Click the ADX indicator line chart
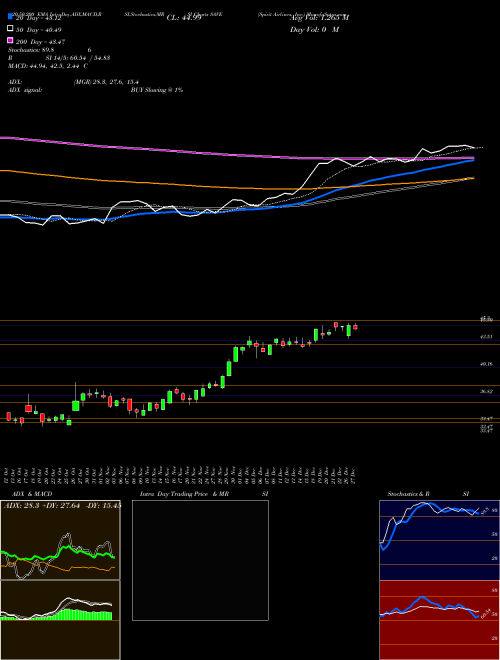This screenshot has height=660, width=500. coord(60,540)
